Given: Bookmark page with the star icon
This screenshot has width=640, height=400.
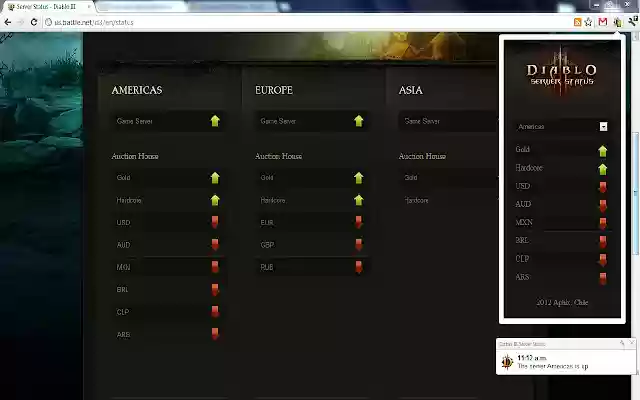Looking at the screenshot, I should pyautogui.click(x=588, y=22).
